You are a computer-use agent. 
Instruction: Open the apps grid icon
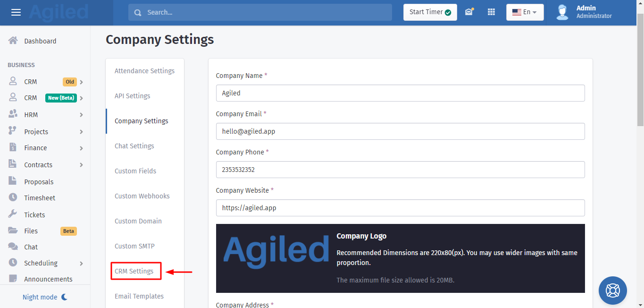point(491,12)
